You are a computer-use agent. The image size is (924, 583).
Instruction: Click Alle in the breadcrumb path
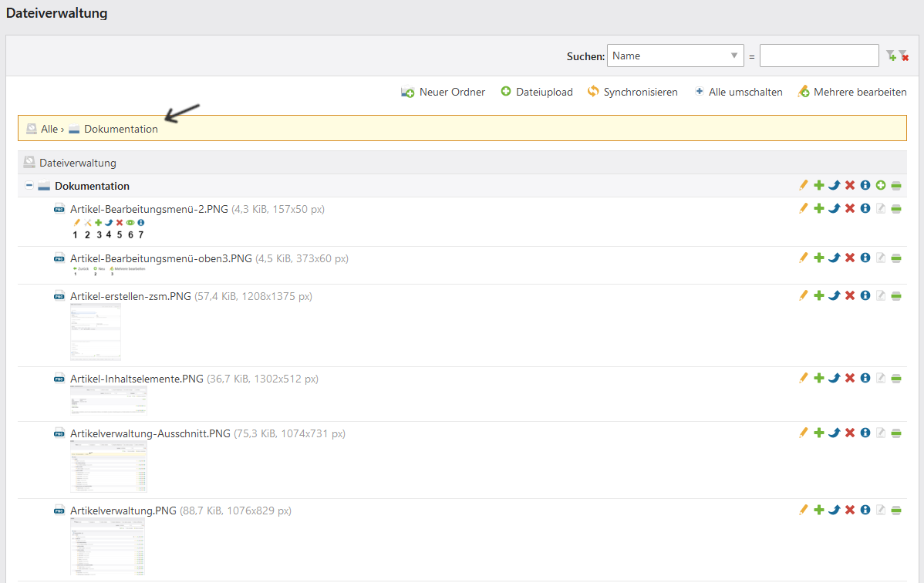49,129
